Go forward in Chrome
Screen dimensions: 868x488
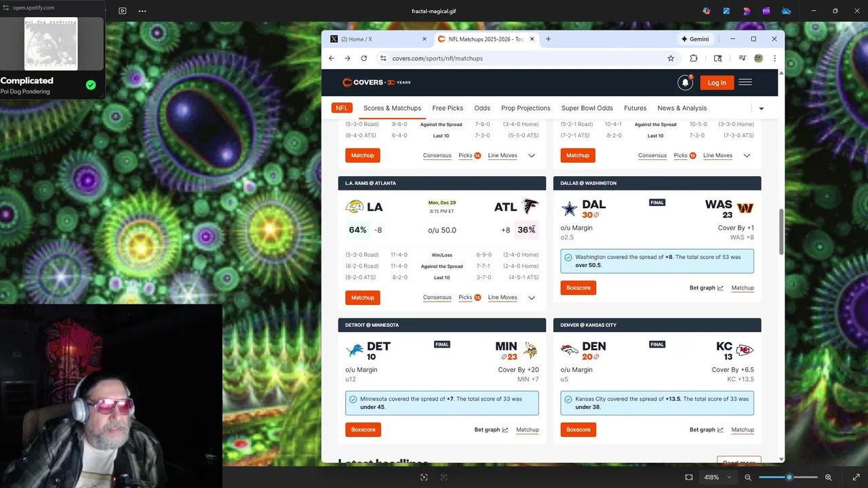coord(347,58)
